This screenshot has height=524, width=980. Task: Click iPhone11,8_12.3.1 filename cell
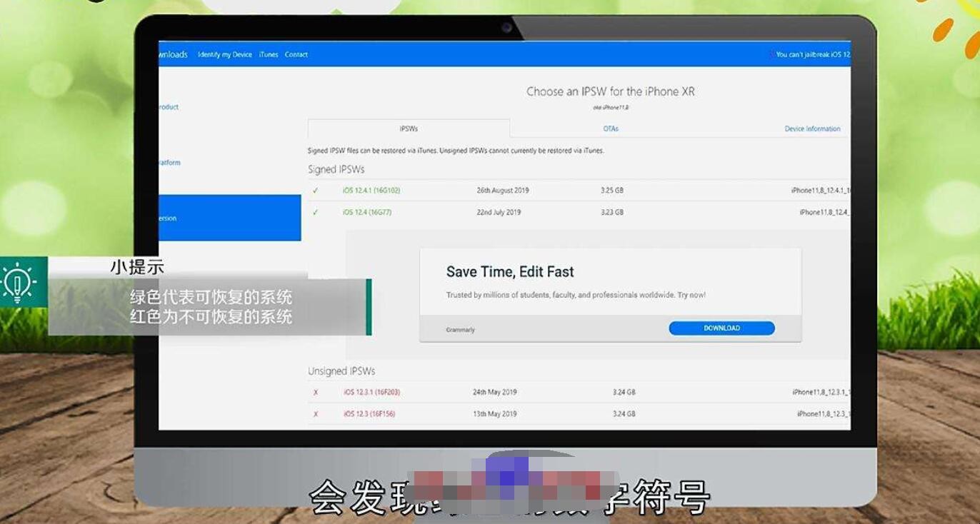pos(821,392)
